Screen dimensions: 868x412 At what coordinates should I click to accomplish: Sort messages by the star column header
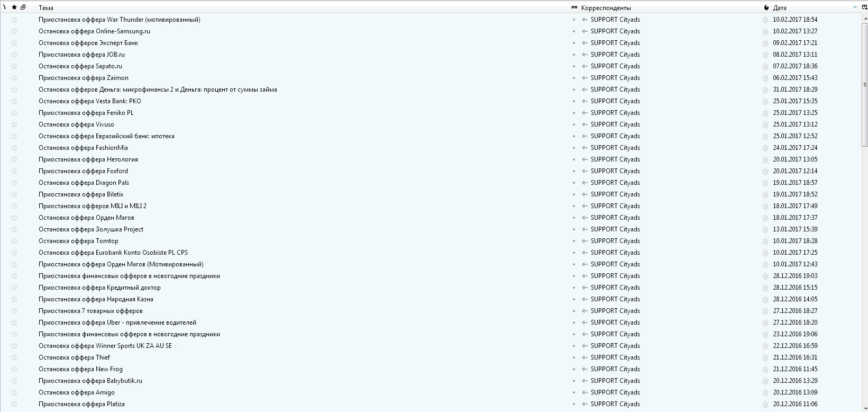click(x=14, y=7)
